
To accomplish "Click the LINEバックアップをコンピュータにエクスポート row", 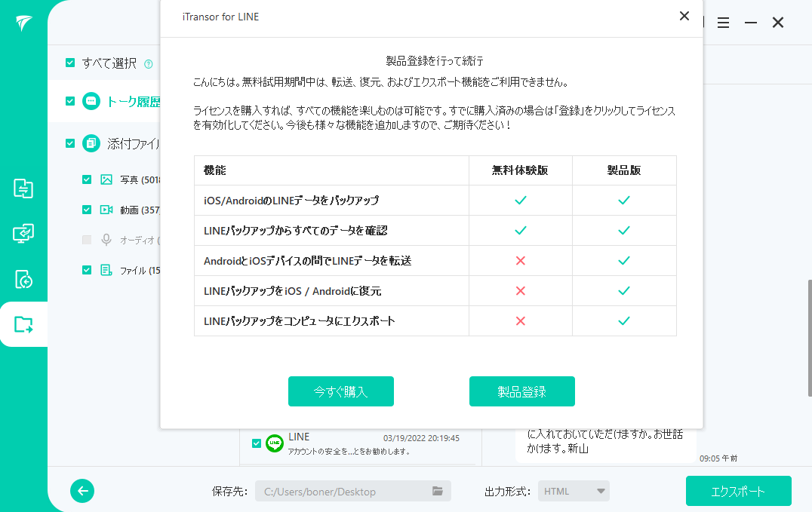I will coord(435,321).
